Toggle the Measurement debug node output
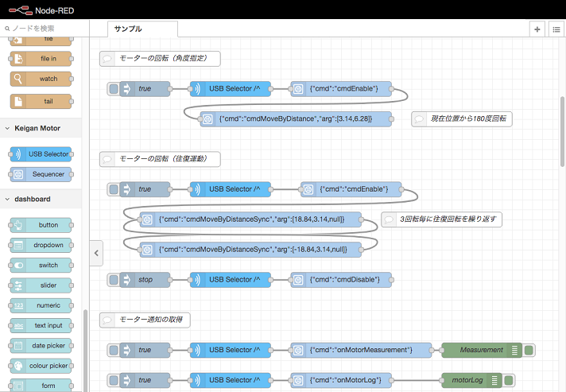This screenshot has width=566, height=392. pyautogui.click(x=529, y=350)
